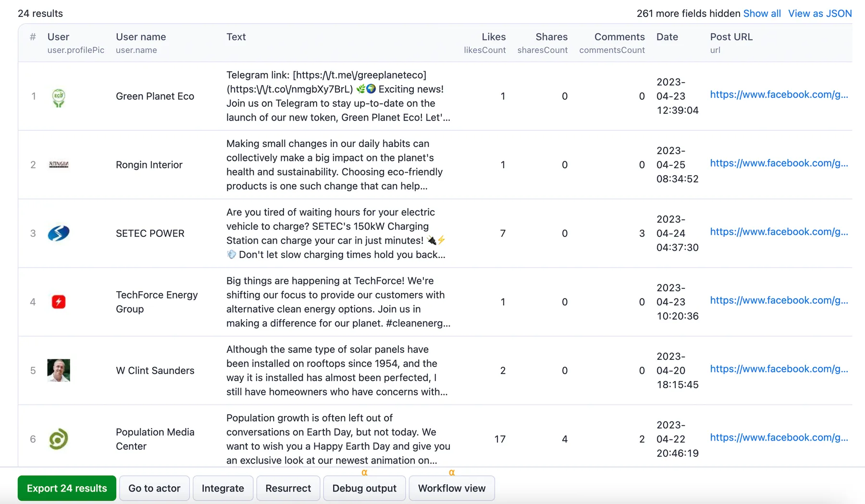Open the Debug output view

pos(364,488)
